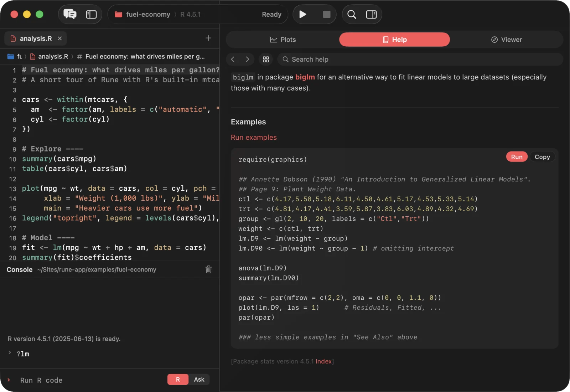
Task: Click the par(opar) example line
Action: 256,318
